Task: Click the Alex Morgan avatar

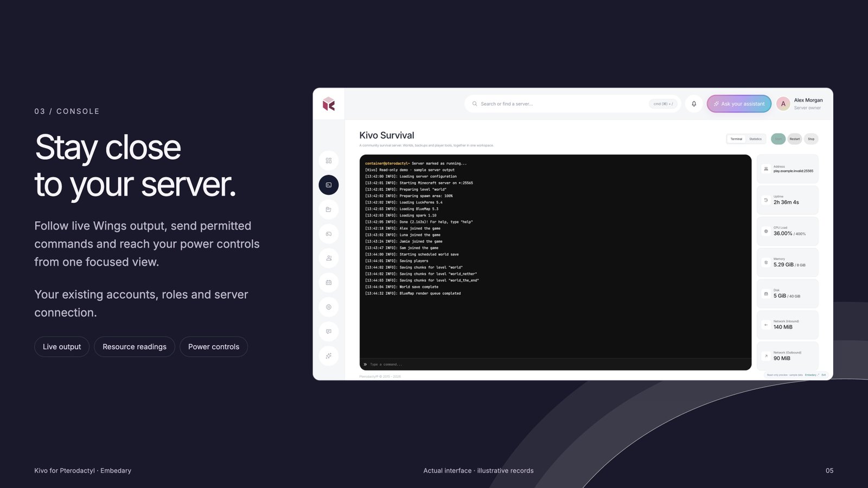Action: [783, 104]
